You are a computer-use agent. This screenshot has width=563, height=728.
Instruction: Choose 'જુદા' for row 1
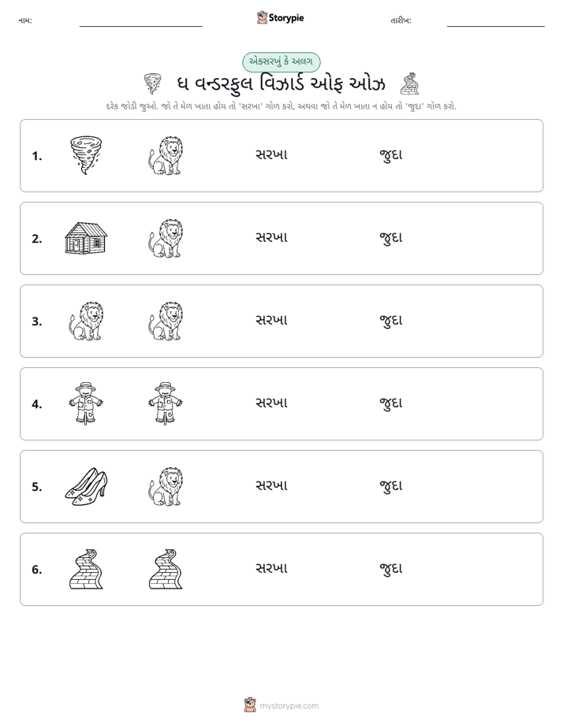point(390,155)
